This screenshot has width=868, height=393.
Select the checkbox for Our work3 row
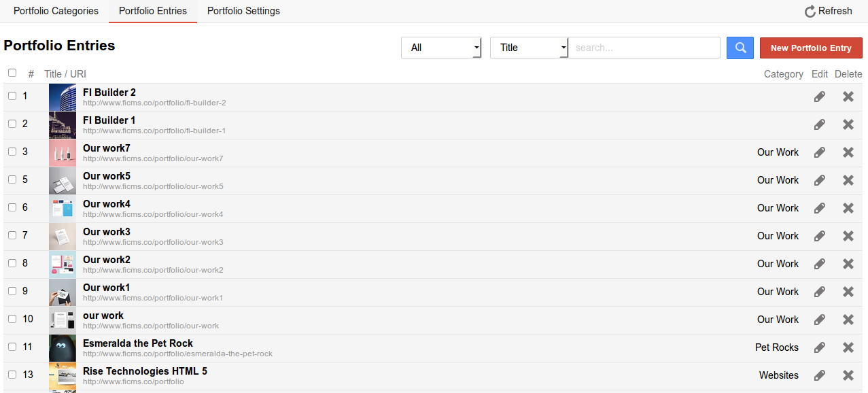pos(12,235)
